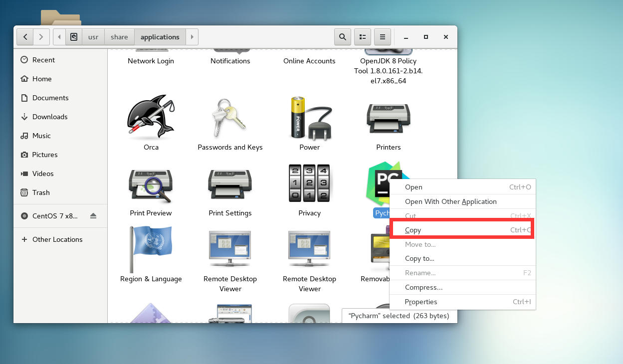The image size is (623, 364).
Task: Navigate to the share breadcrumb
Action: [119, 37]
